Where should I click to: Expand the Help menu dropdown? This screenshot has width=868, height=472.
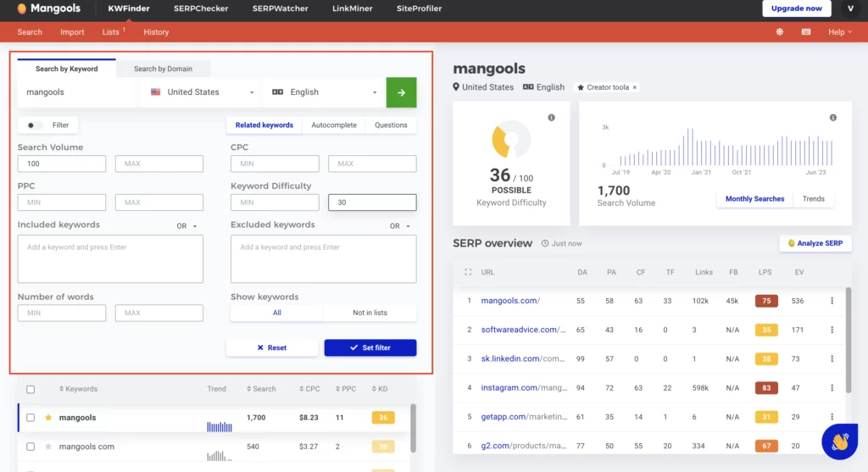(840, 32)
